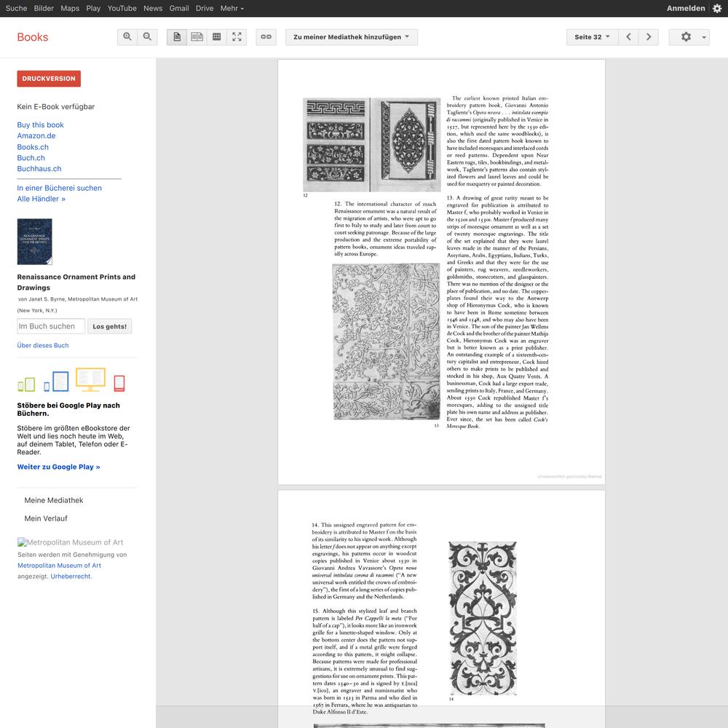The height and width of the screenshot is (728, 728).
Task: Expand the Mehr menu
Action: click(x=232, y=8)
